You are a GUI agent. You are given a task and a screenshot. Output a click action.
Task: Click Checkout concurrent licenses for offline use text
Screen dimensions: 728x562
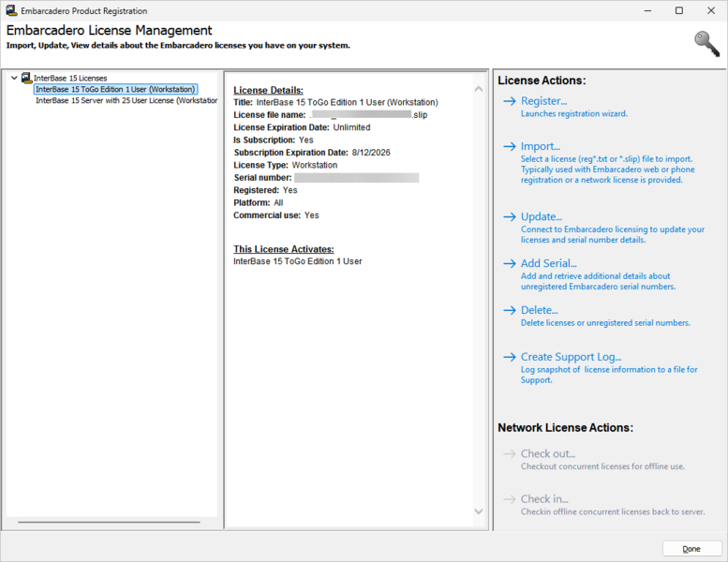602,466
